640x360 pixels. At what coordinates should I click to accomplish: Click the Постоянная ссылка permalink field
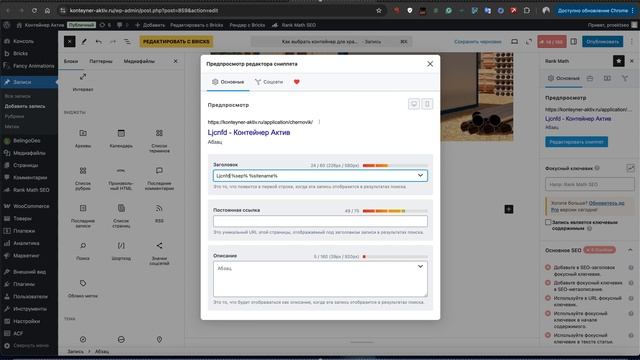(320, 221)
